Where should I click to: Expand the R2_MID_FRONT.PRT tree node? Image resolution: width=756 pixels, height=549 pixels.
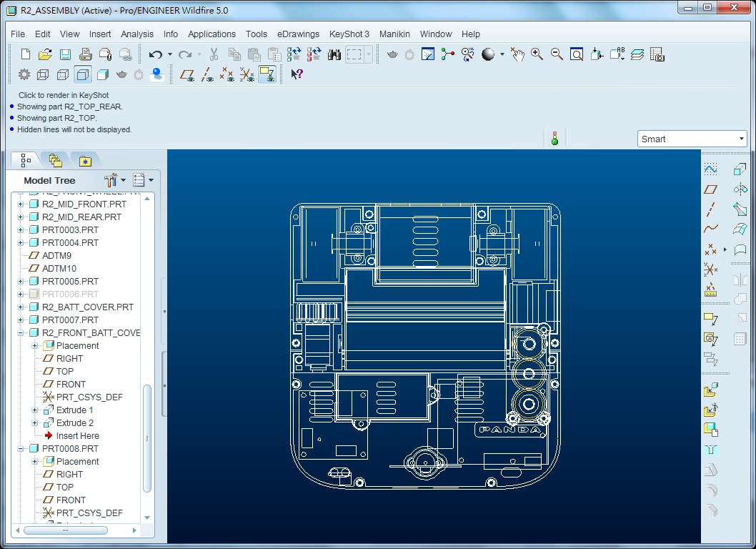[x=21, y=204]
